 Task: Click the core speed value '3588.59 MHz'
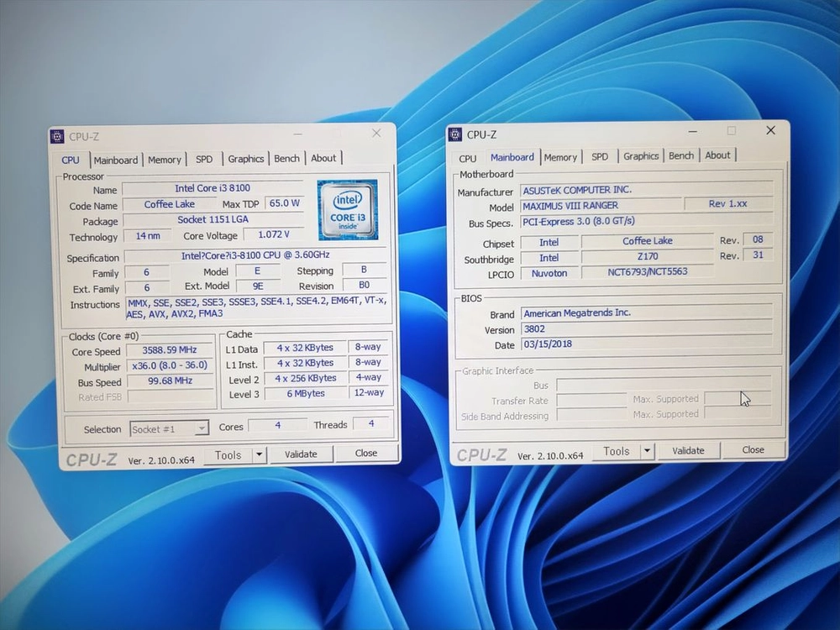point(170,350)
